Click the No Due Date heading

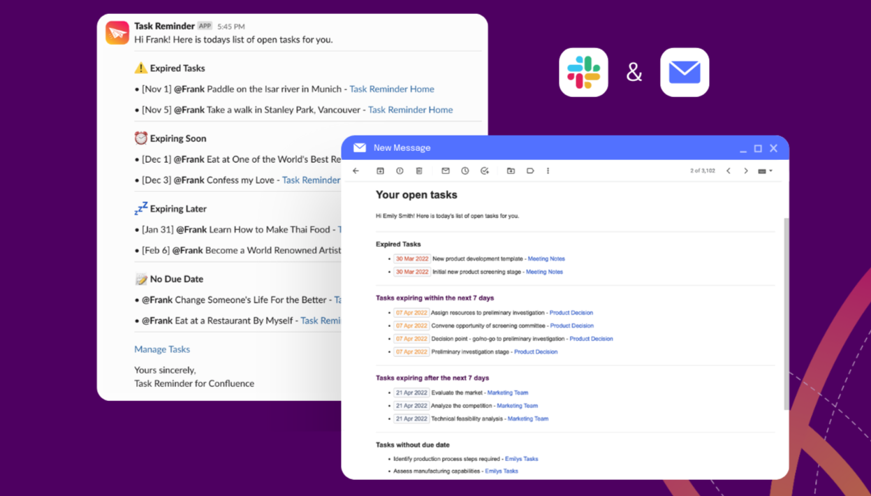(177, 279)
